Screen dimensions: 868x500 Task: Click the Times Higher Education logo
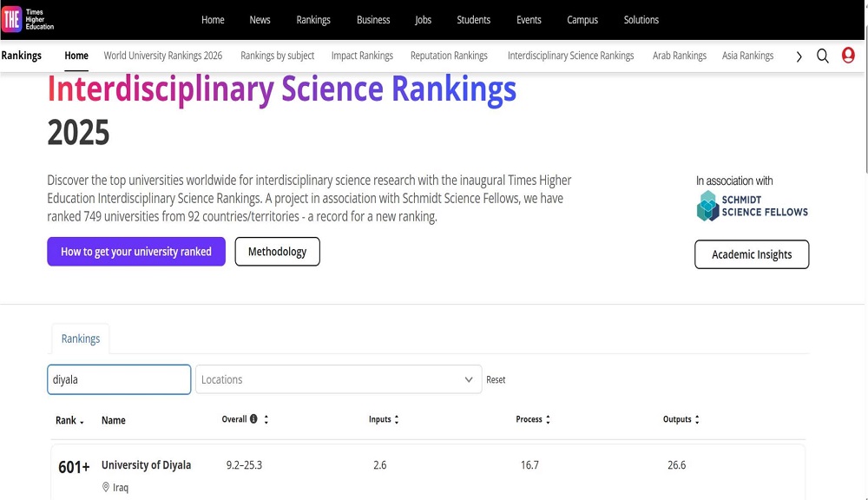[x=28, y=20]
